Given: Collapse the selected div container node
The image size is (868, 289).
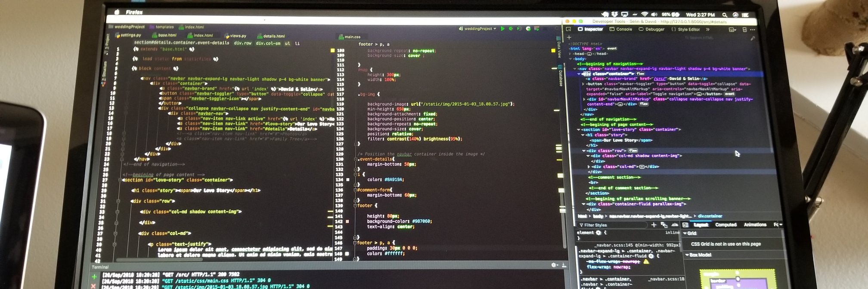Looking at the screenshot, I should click(x=579, y=74).
